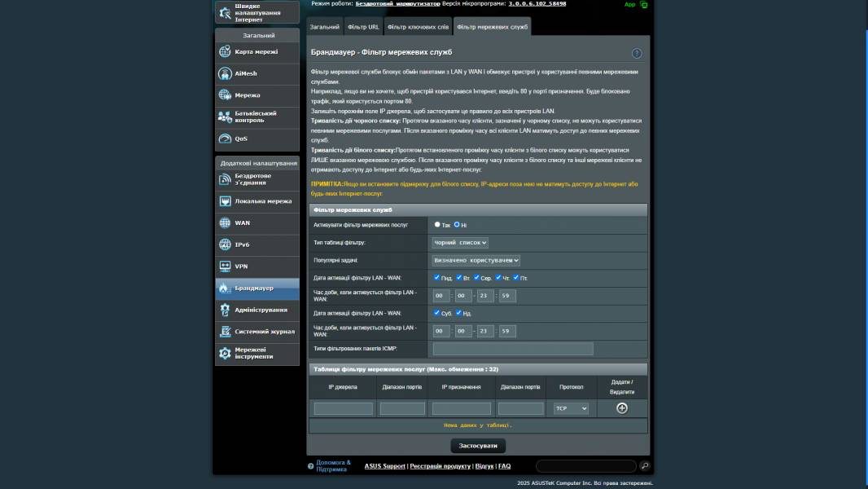868x489 pixels.
Task: Click the AiMesh sidebar icon
Action: pyautogui.click(x=225, y=73)
